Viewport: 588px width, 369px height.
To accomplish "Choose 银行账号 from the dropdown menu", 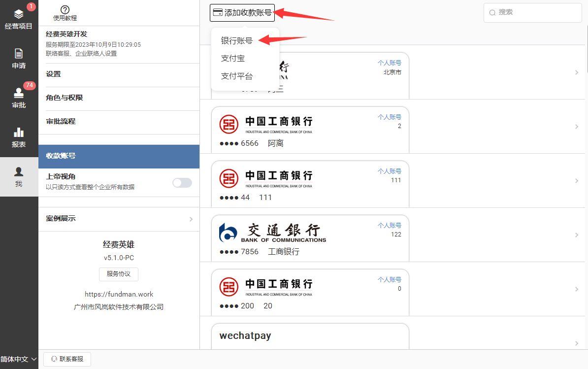I will tap(236, 40).
